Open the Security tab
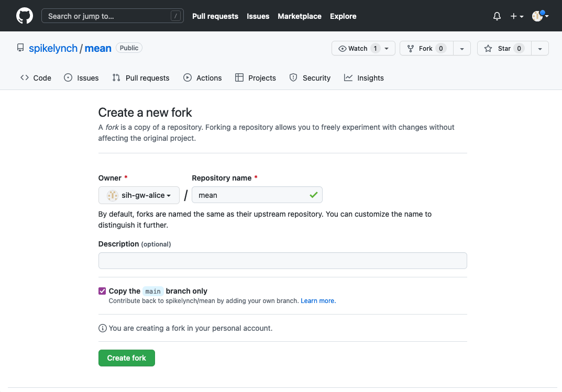 point(310,77)
